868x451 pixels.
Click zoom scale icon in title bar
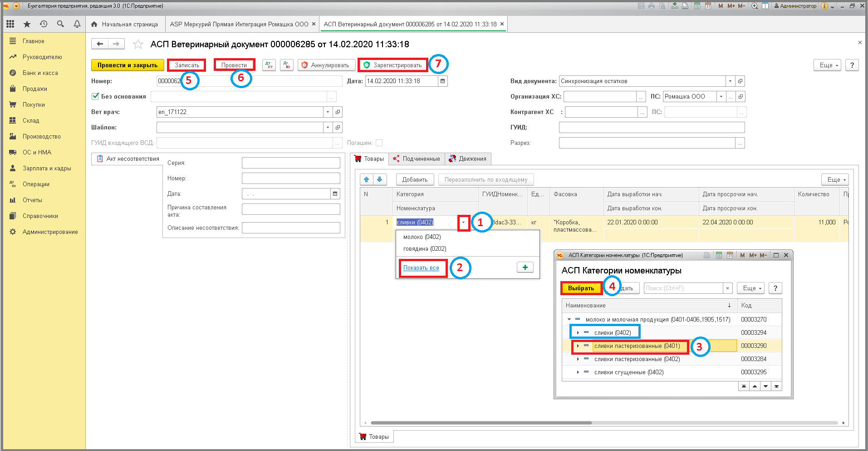[755, 6]
